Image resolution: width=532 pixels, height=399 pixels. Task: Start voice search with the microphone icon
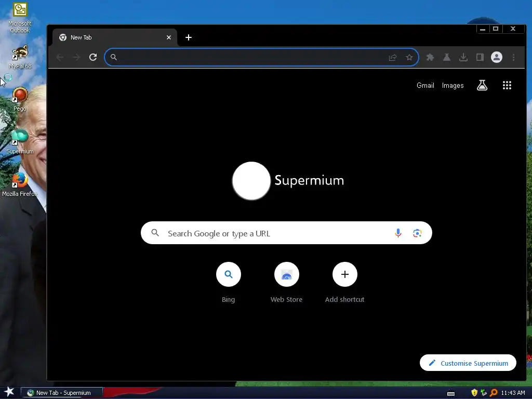pyautogui.click(x=398, y=233)
